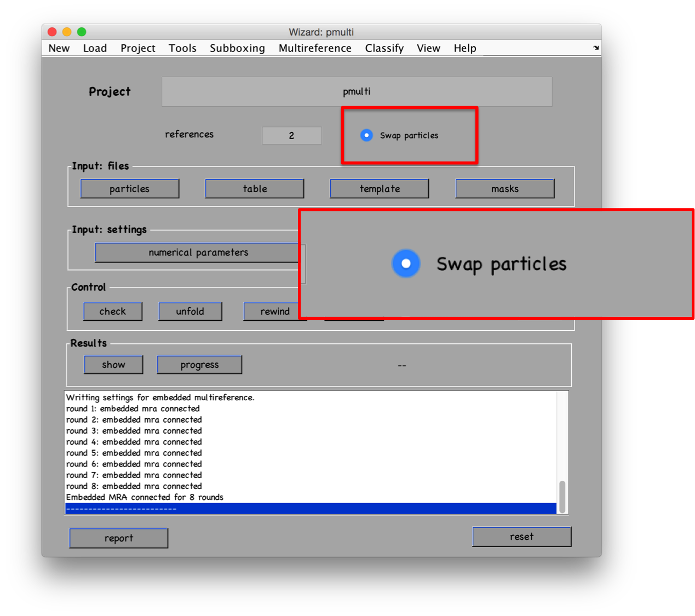Click the rewind control button

[274, 312]
